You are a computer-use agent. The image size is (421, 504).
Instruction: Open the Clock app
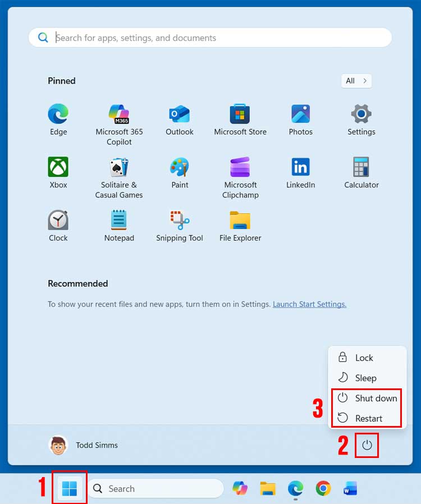tap(58, 226)
